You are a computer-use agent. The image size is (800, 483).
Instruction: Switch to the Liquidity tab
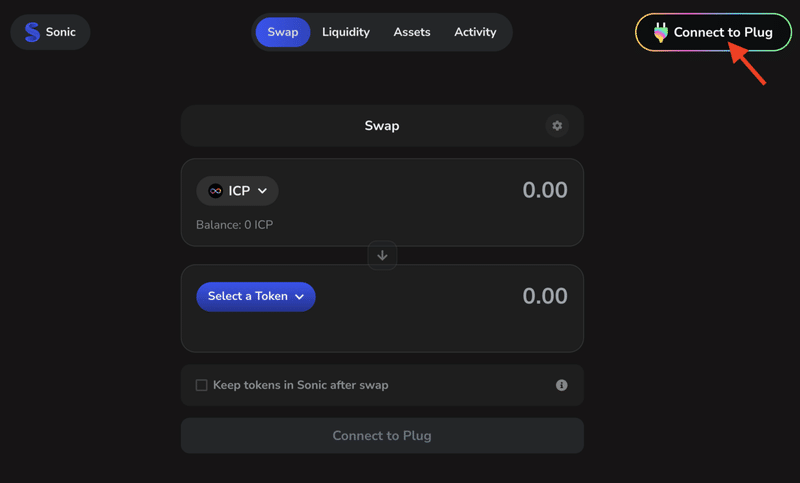[346, 32]
